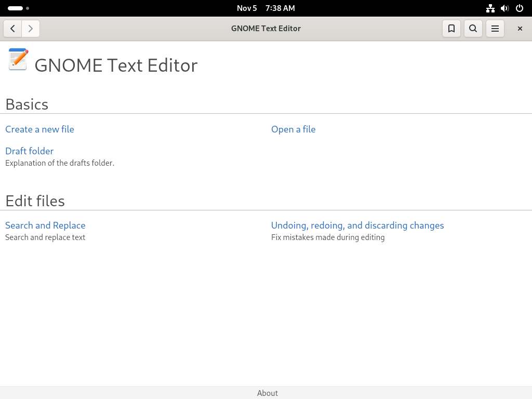
Task: Click 'Search and replace text' description
Action: pyautogui.click(x=45, y=237)
